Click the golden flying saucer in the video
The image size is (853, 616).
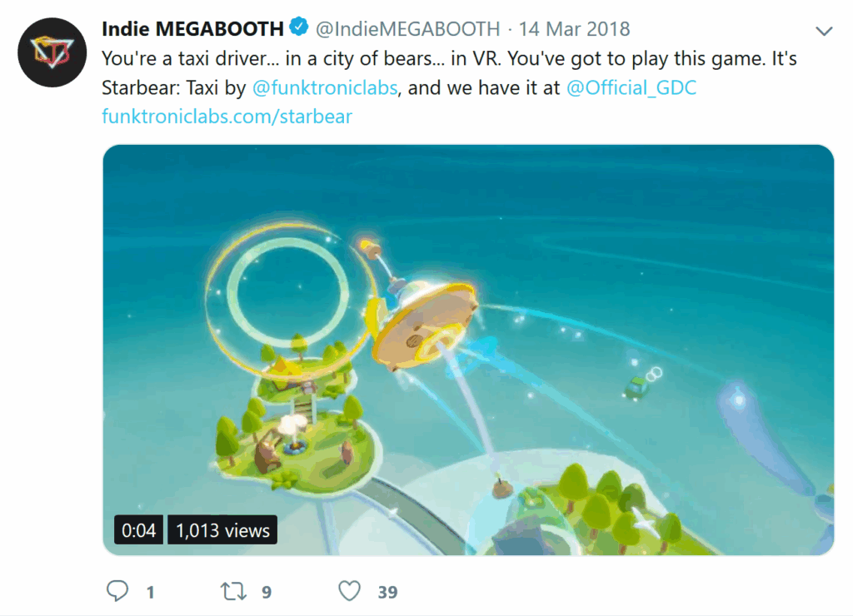422,319
